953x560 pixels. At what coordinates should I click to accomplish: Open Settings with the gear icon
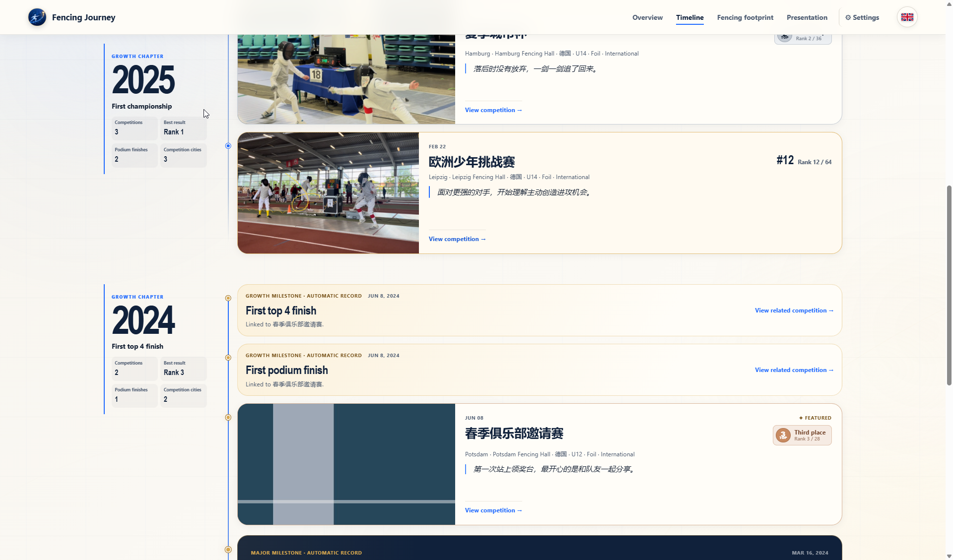[x=862, y=17]
